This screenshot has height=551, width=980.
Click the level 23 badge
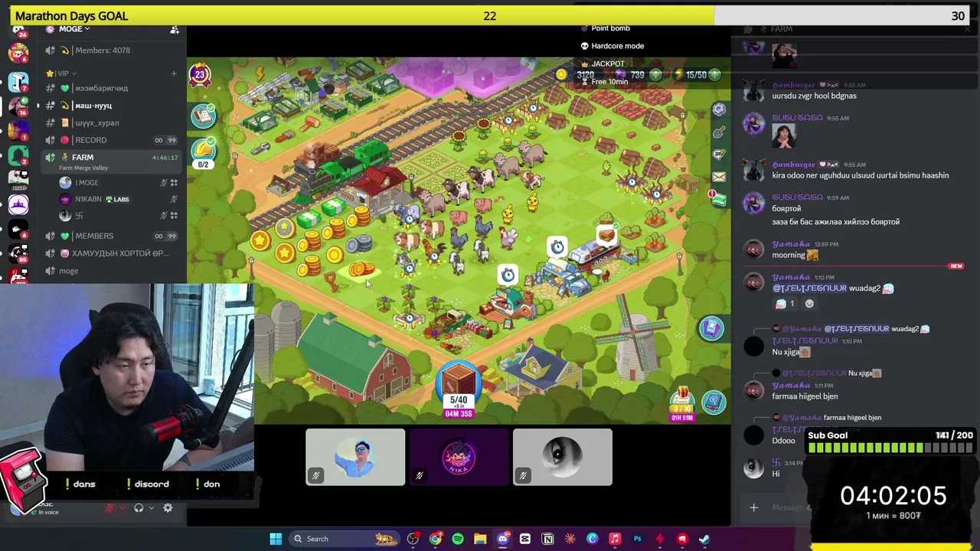(x=200, y=74)
